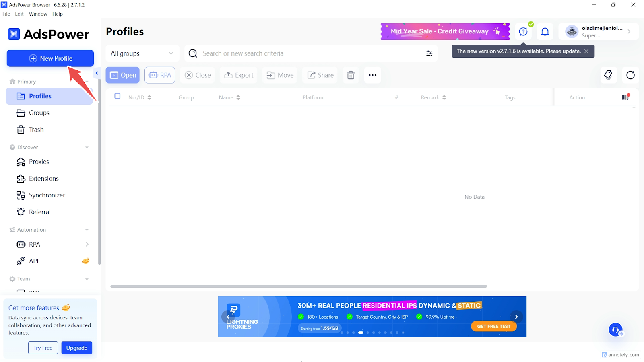
Task: Click the Try Free button
Action: pos(43,348)
